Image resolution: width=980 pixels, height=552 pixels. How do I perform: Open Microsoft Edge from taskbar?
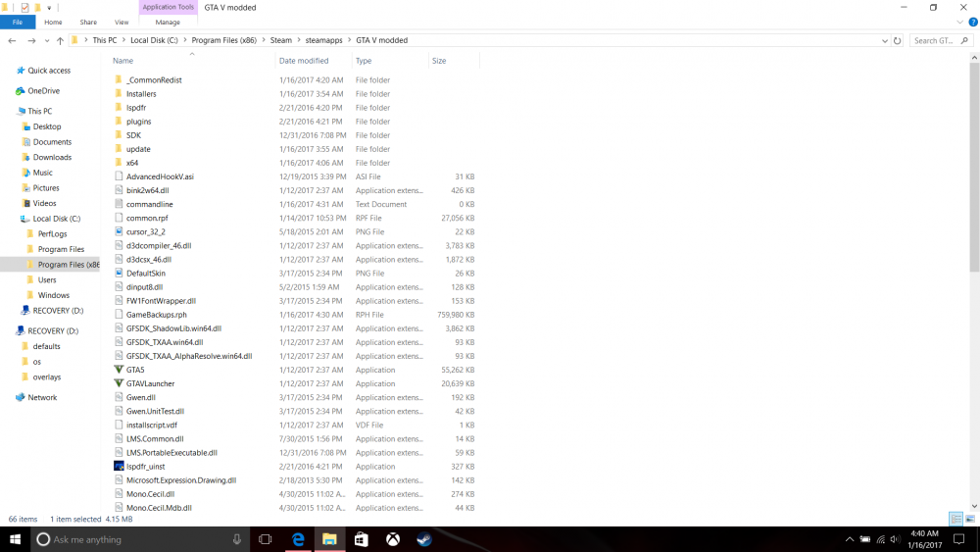pos(298,539)
